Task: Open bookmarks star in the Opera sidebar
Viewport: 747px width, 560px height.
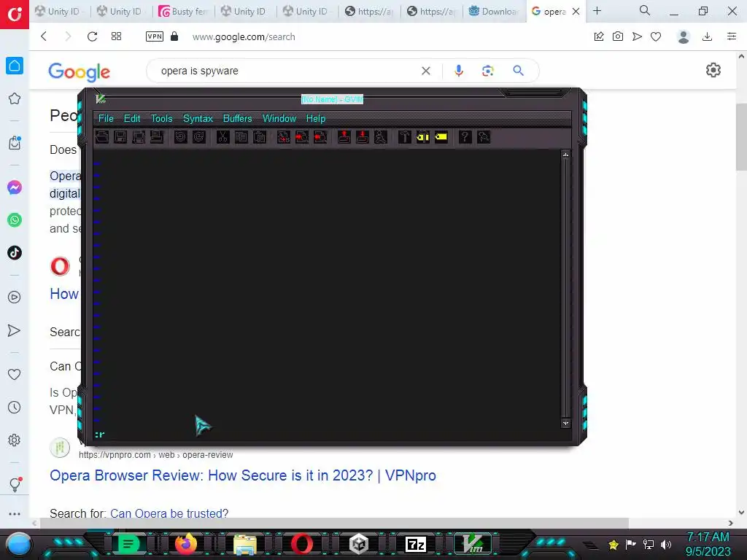Action: point(15,98)
